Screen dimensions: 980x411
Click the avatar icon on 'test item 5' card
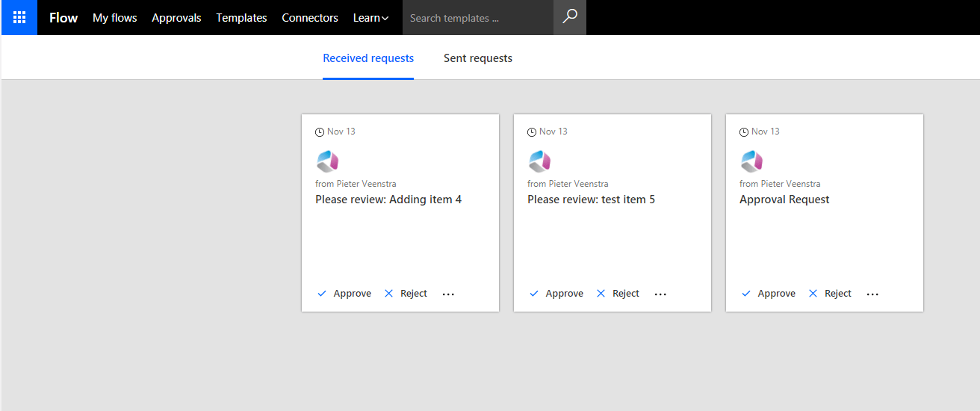540,161
